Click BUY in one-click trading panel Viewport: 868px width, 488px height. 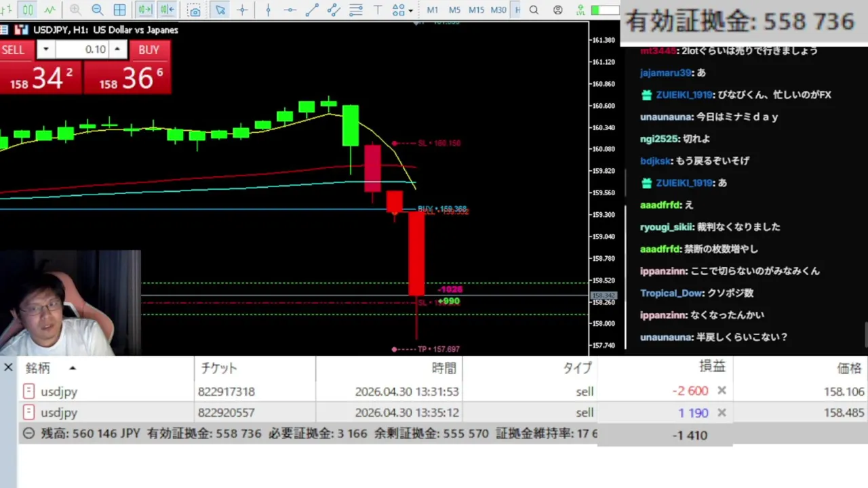149,49
